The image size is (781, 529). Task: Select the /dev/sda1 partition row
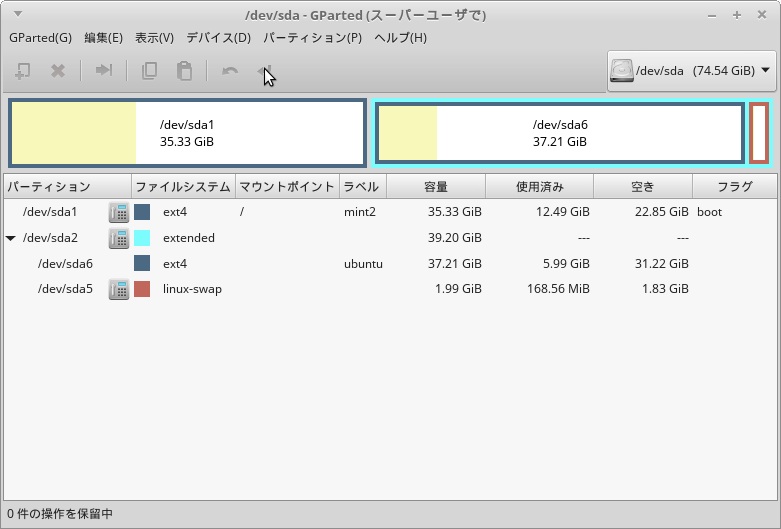[x=390, y=212]
